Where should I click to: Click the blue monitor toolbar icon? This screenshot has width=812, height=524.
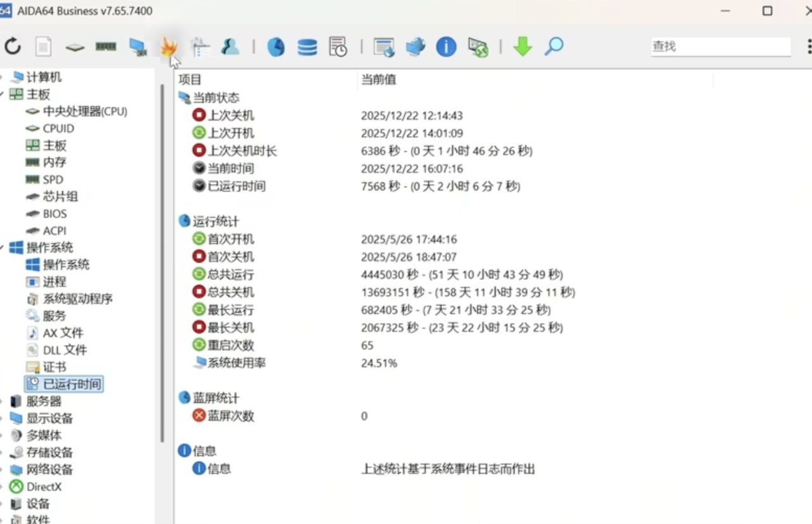point(138,47)
